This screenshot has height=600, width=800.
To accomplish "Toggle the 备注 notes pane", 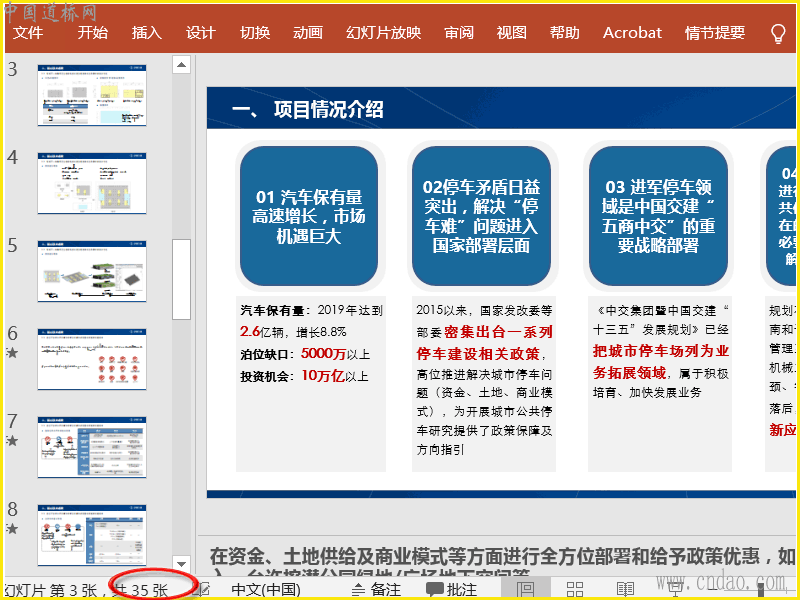I will [x=377, y=590].
